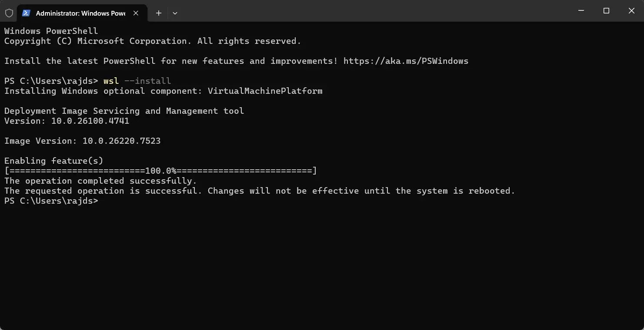
Task: Click the Image Version 10.0.26220.7523 line
Action: point(82,141)
